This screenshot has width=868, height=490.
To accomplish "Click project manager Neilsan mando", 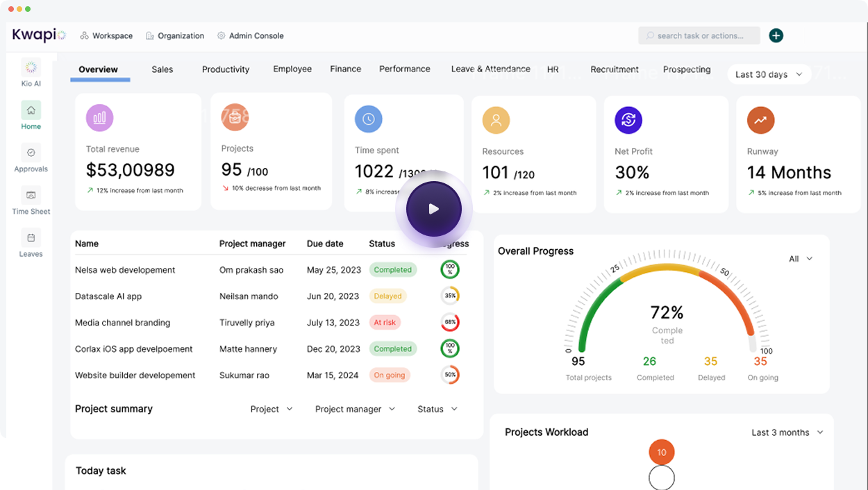I will point(249,296).
